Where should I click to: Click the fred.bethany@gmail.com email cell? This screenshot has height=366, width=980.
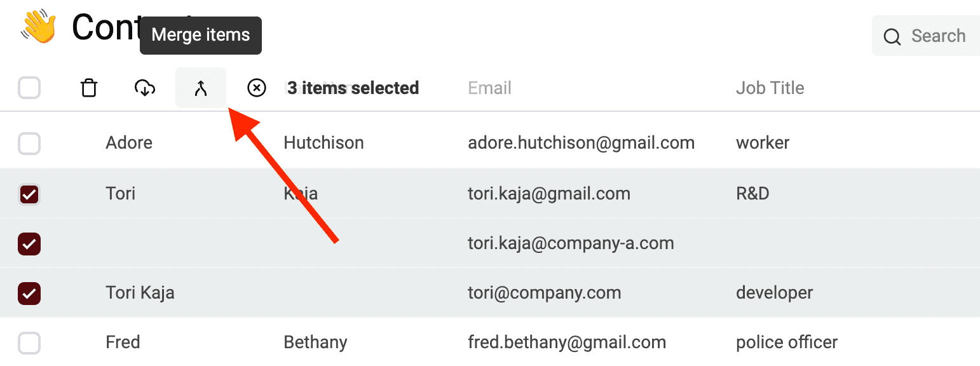(567, 342)
